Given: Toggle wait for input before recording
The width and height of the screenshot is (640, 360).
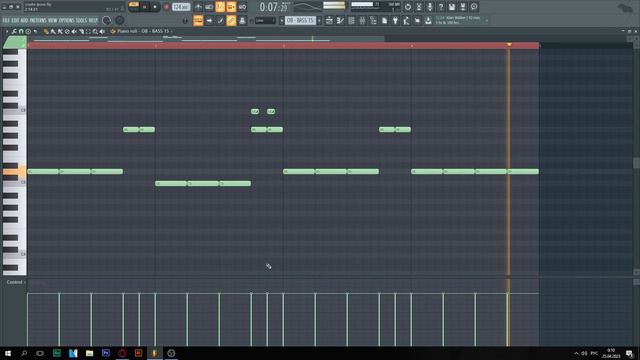Looking at the screenshot, I should click(209, 7).
